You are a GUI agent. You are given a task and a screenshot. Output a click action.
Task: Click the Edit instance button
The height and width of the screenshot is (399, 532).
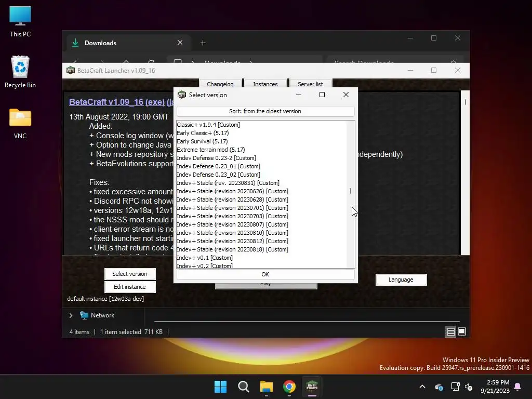(x=130, y=287)
